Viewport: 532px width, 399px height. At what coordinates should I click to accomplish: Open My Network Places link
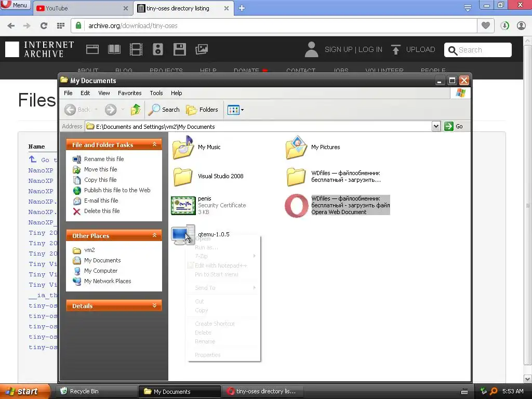point(108,281)
